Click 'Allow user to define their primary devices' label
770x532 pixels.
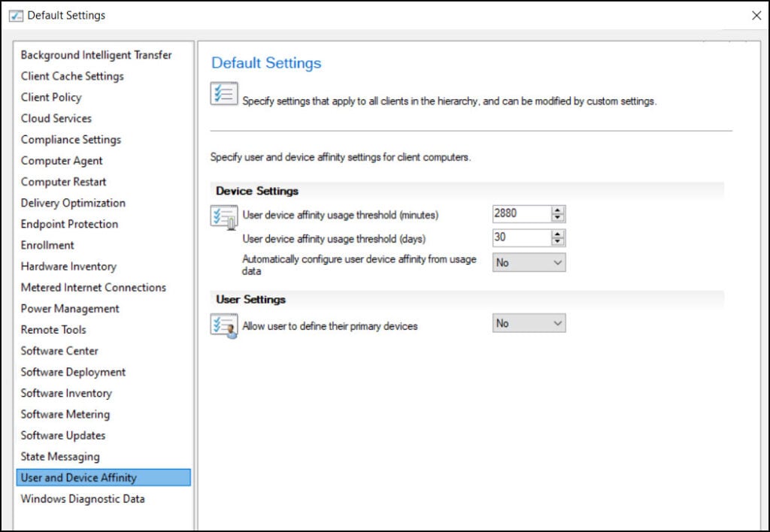tap(330, 326)
